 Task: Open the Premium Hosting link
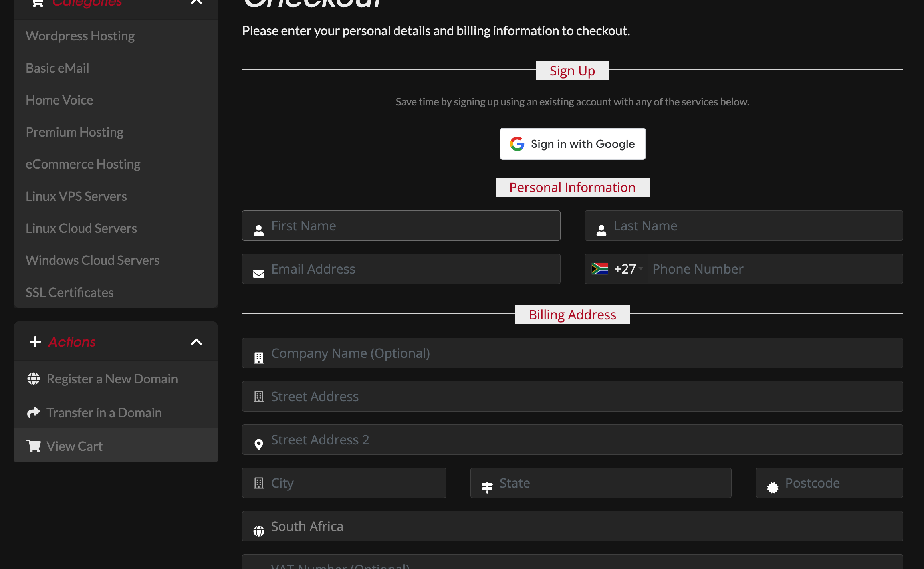click(75, 132)
